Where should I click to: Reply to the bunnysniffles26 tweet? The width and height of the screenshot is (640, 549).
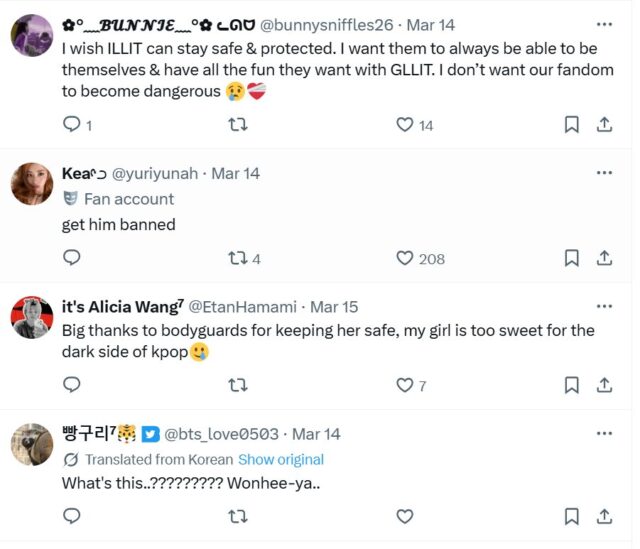72,125
